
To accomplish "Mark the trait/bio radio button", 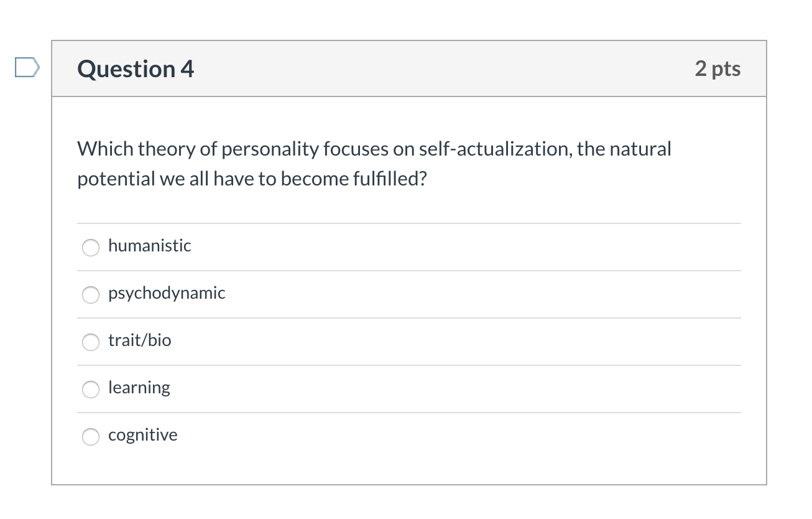I will pyautogui.click(x=91, y=342).
